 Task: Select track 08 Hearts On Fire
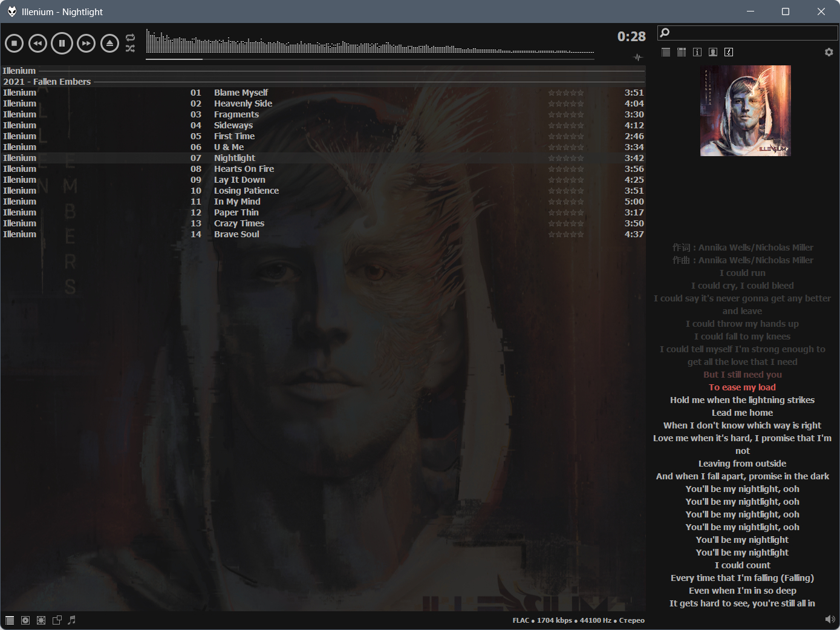click(x=323, y=169)
